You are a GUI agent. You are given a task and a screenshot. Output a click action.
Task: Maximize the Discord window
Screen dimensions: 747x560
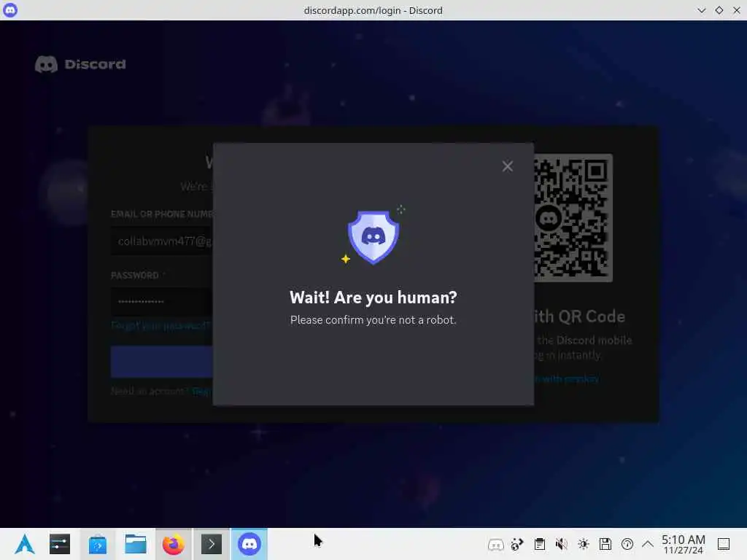pos(719,10)
